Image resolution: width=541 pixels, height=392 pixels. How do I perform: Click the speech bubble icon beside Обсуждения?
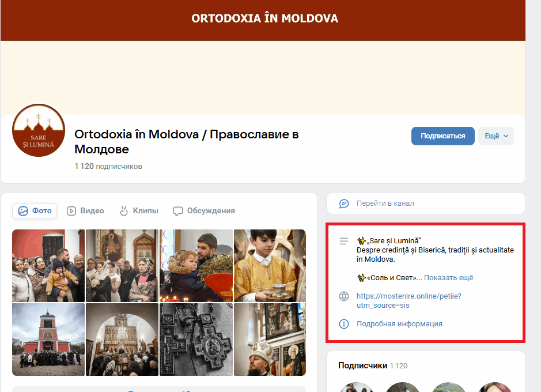(x=177, y=211)
